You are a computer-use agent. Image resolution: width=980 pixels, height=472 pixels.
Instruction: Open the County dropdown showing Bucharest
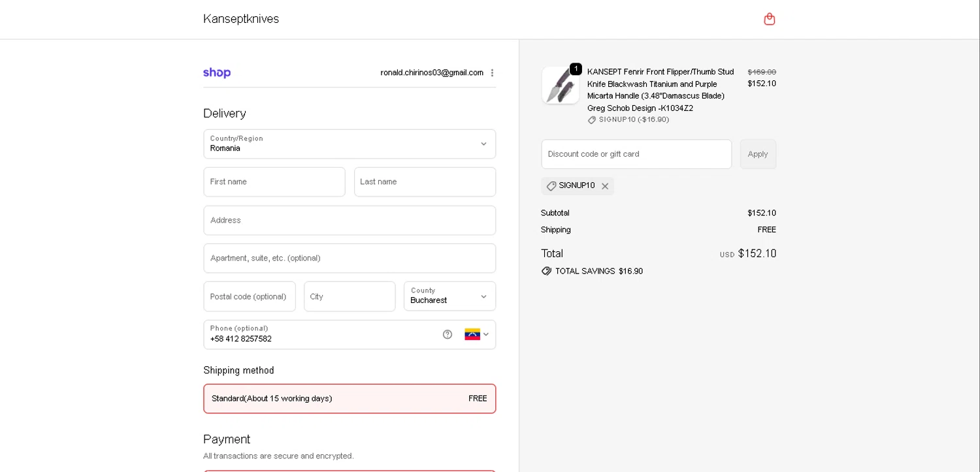tap(449, 296)
